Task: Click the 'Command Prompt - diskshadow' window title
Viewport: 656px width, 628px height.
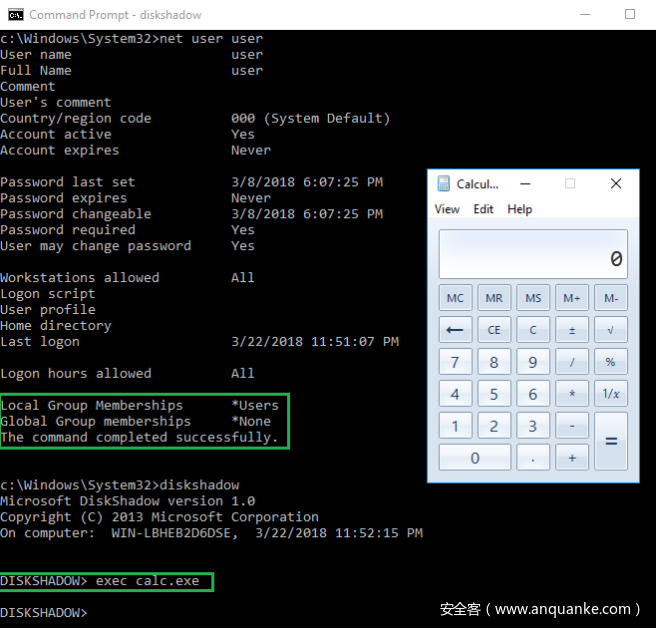Action: pos(115,15)
